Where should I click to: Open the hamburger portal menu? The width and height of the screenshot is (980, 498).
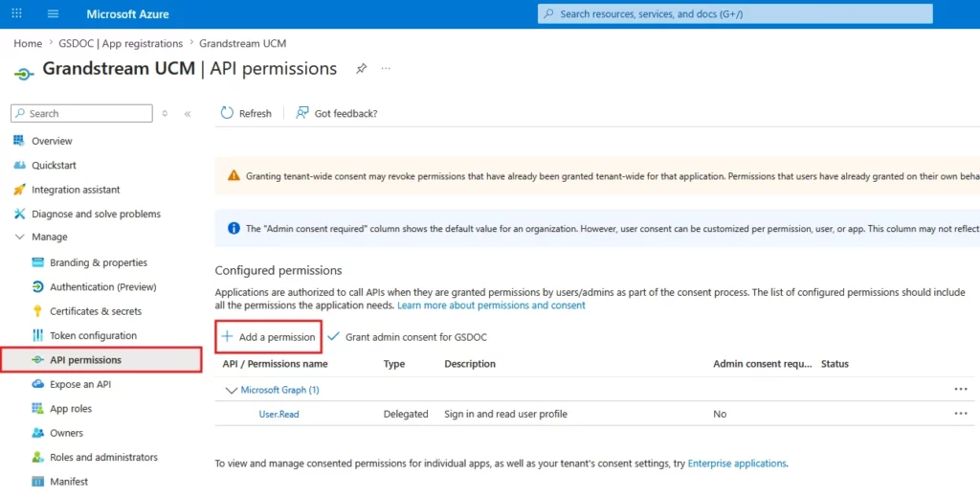coord(54,13)
